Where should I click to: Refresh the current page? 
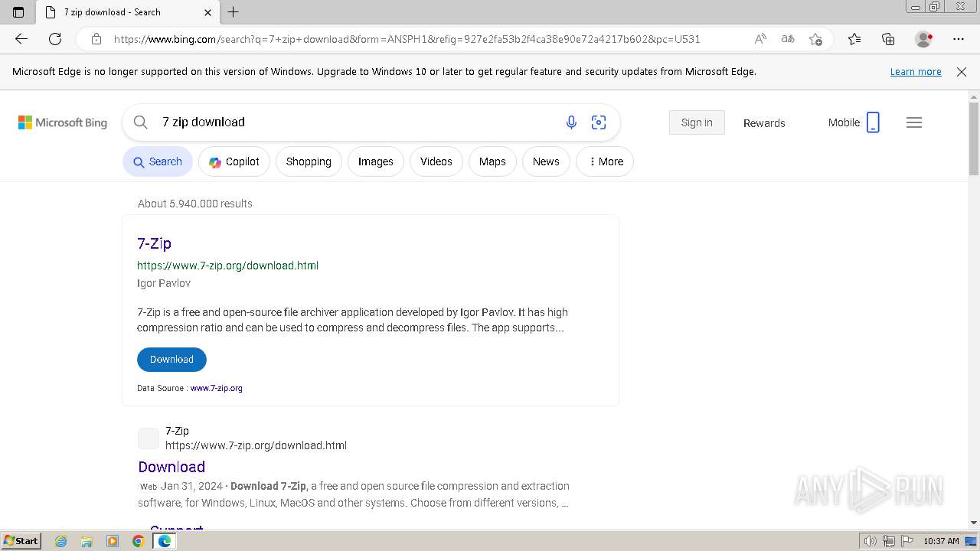click(x=55, y=39)
